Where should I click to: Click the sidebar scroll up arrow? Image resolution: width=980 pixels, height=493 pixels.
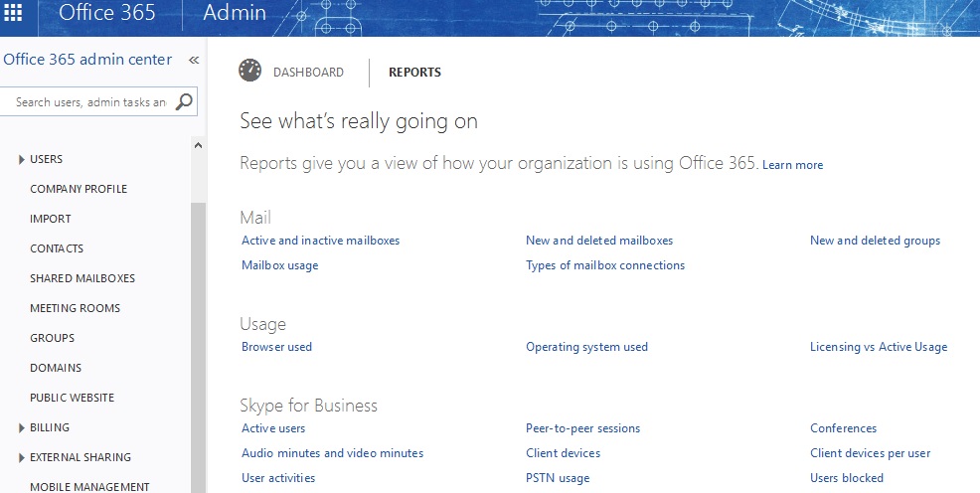click(x=198, y=145)
